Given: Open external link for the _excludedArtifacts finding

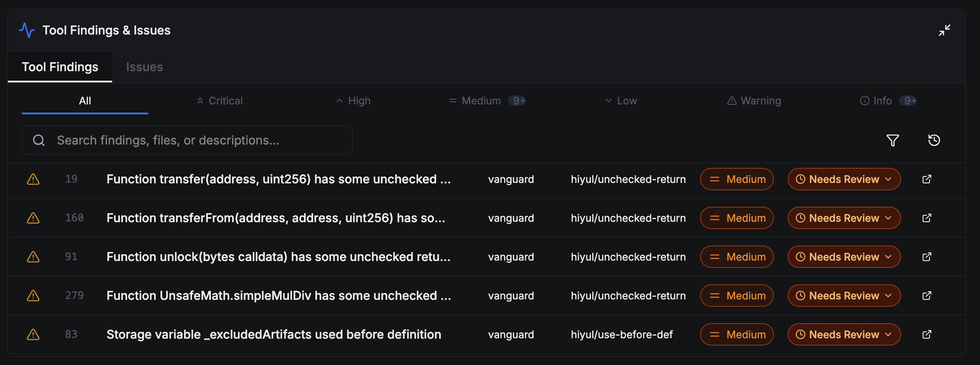Looking at the screenshot, I should click(927, 334).
